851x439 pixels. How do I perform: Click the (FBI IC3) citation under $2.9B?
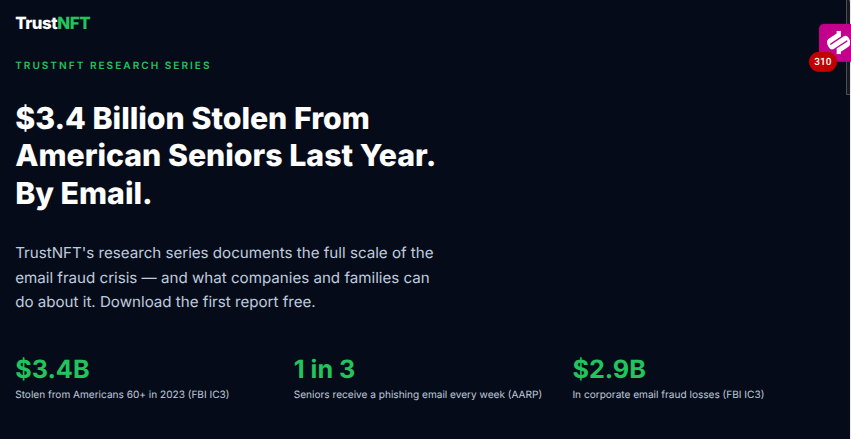point(744,395)
